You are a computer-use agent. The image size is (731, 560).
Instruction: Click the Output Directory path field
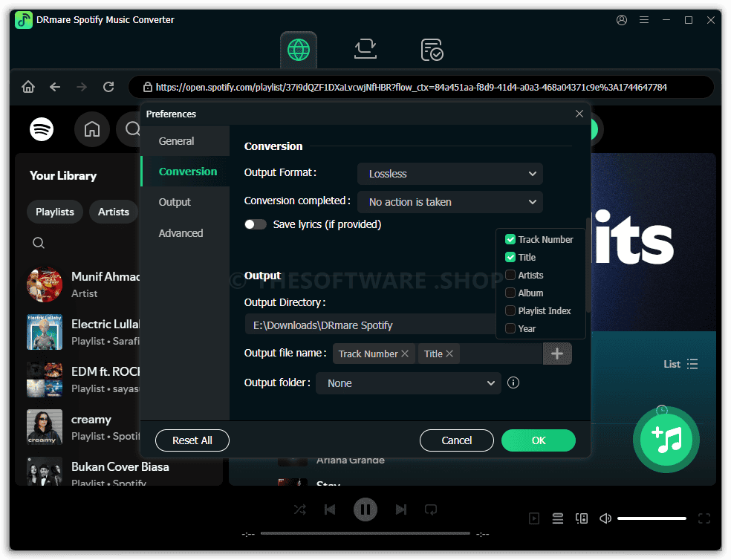click(x=370, y=325)
